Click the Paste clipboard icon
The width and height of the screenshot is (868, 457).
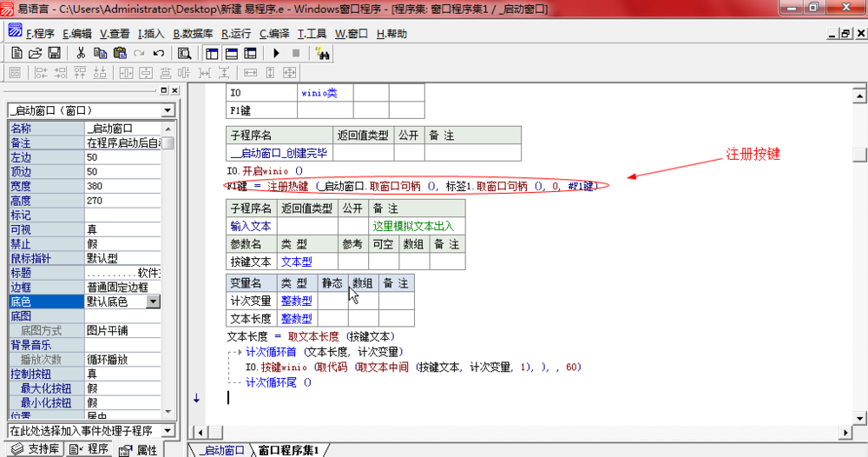click(x=119, y=53)
